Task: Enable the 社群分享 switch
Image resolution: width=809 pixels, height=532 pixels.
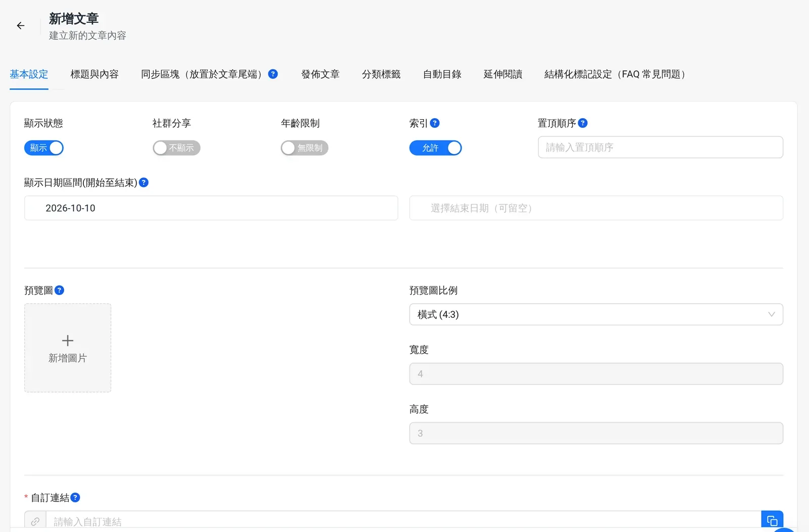Action: (x=176, y=148)
